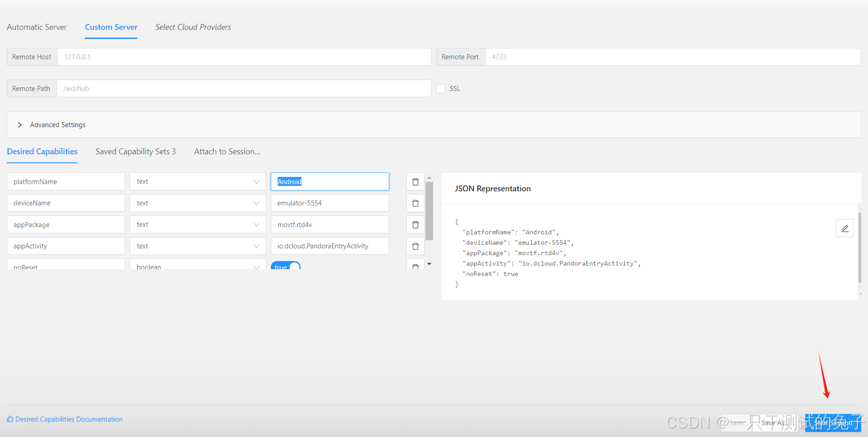
Task: Open the type dropdown for deviceName
Action: click(198, 203)
